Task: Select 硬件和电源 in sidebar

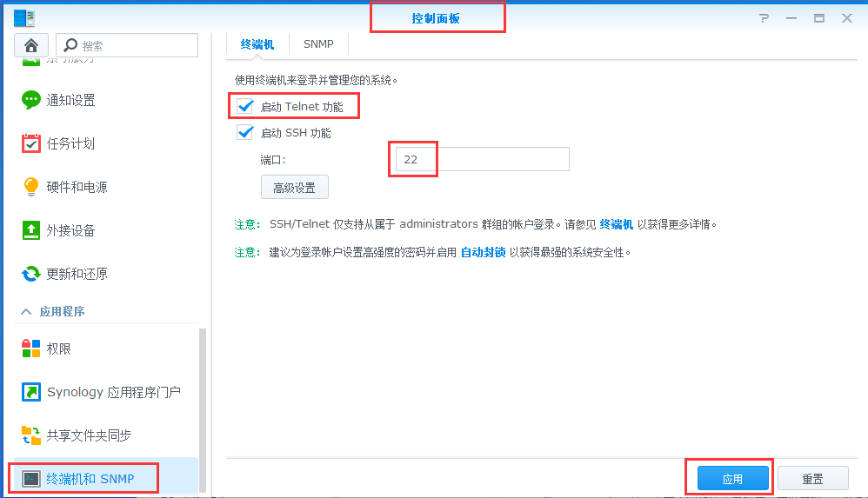Action: (x=77, y=187)
